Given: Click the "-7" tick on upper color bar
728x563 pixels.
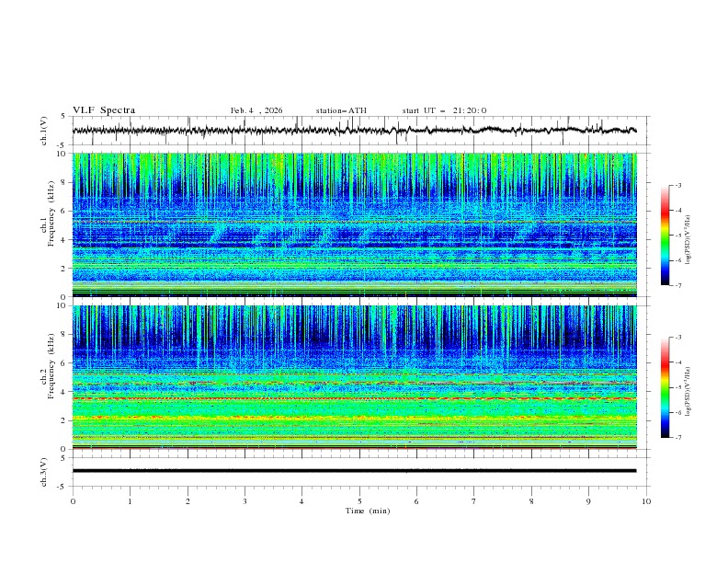Looking at the screenshot, I should 677,285.
